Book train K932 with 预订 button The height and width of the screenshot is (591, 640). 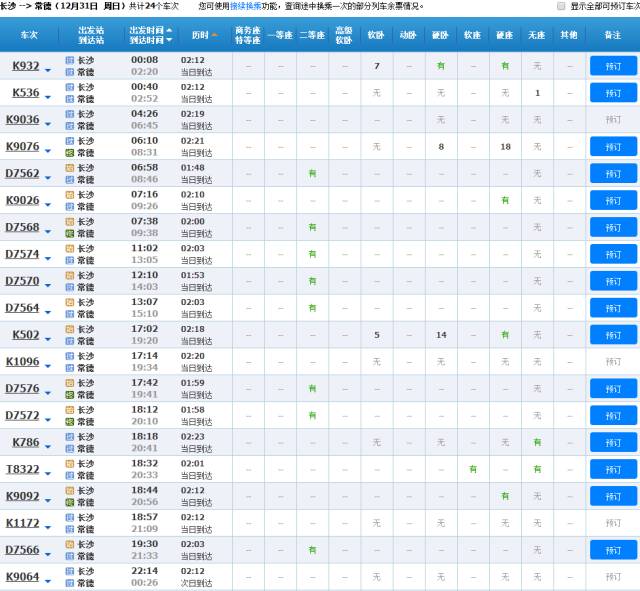tap(613, 66)
